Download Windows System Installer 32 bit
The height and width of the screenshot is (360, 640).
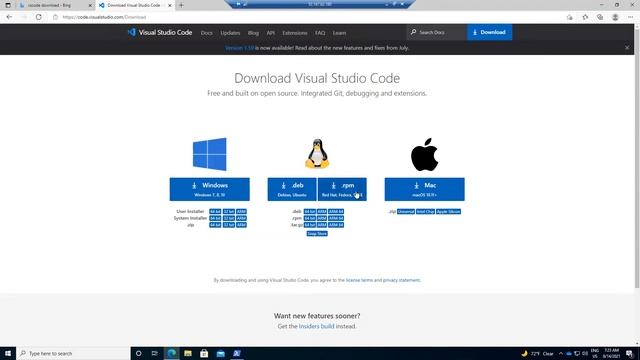tap(229, 218)
